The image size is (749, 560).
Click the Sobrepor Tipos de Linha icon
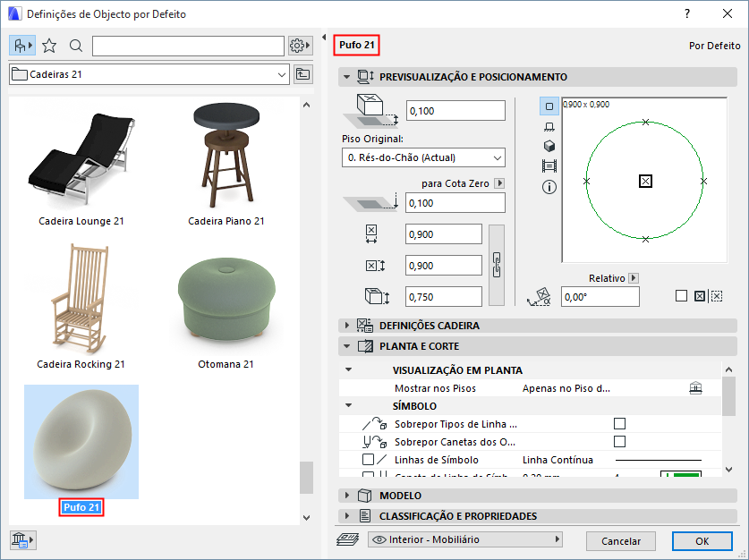(x=374, y=423)
